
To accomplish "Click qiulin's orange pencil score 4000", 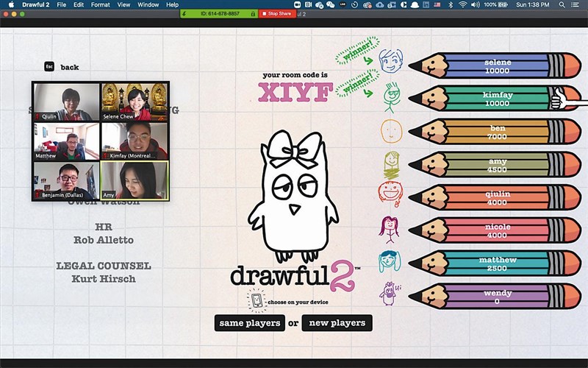I will 495,197.
